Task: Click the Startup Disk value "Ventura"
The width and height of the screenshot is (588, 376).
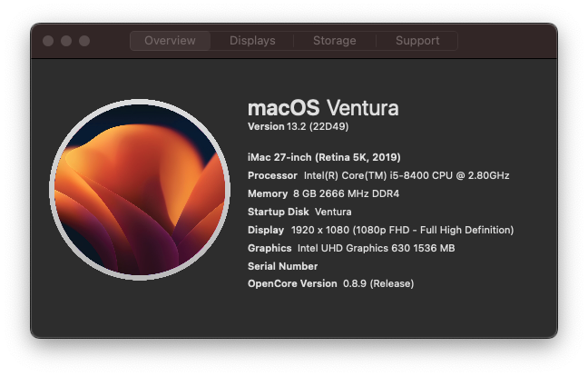Action: tap(333, 212)
